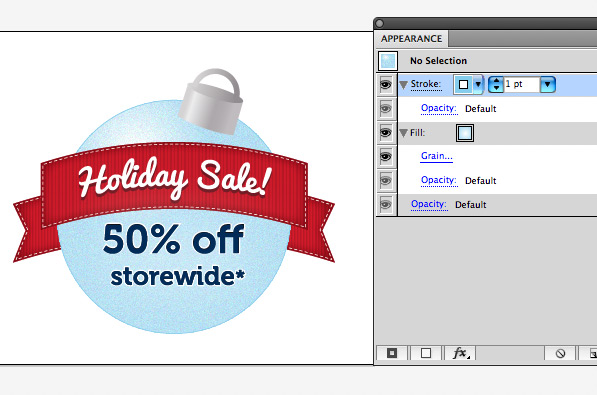Hide the Grain effect with eye icon
Screen dimensions: 597x395
coord(386,157)
